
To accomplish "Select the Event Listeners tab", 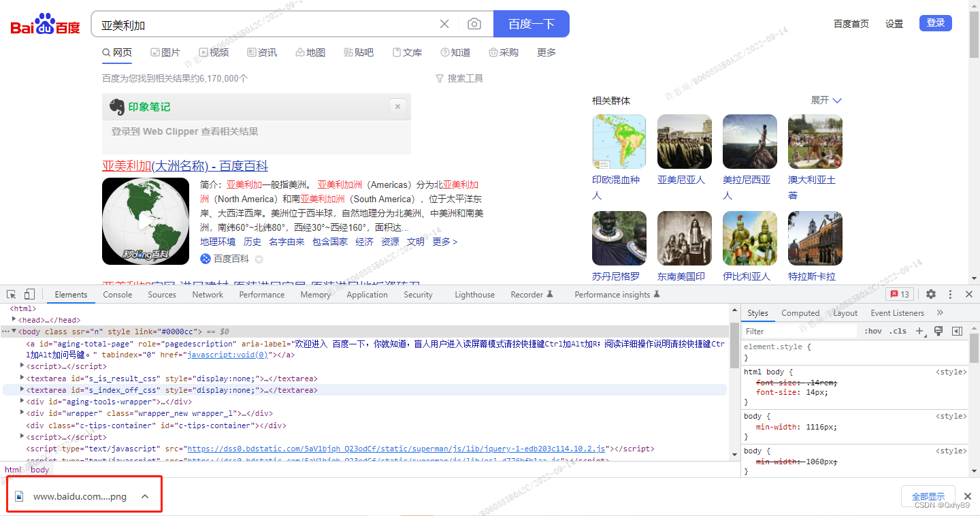I will pos(898,313).
